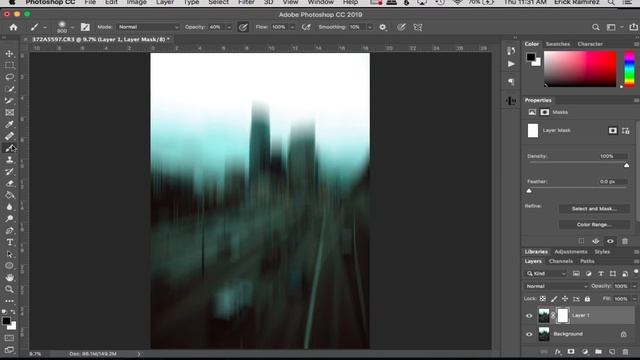Toggle lock transparent pixels icon
Viewport: 640px width, 360px height.
pos(543,299)
